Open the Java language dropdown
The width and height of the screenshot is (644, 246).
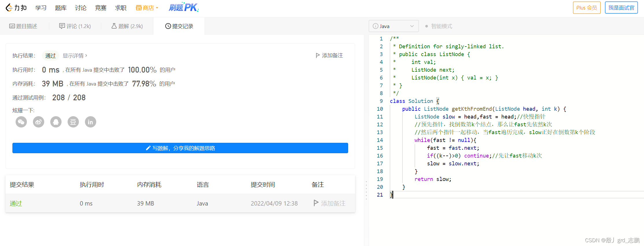coord(394,26)
